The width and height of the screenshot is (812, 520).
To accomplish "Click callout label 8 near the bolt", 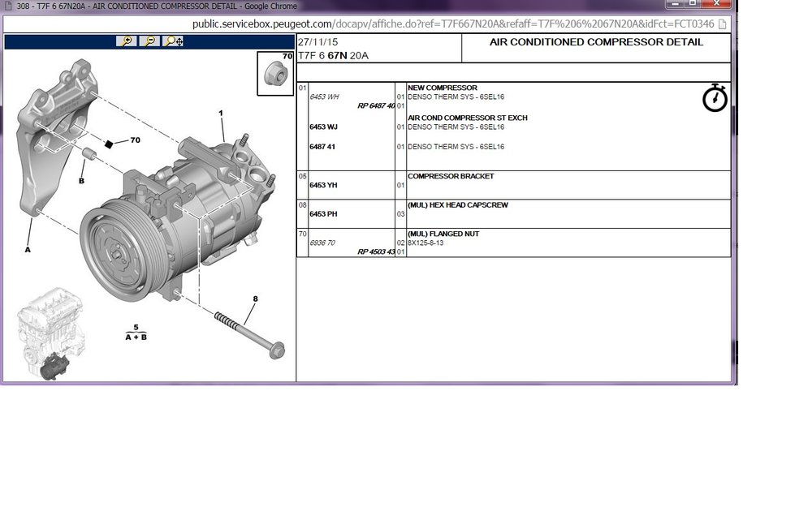I will pyautogui.click(x=255, y=299).
